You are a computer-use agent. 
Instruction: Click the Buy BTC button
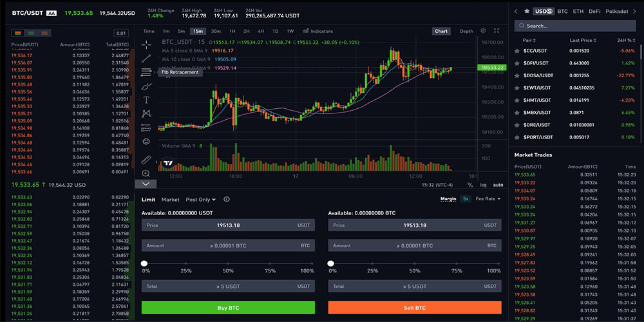point(229,308)
